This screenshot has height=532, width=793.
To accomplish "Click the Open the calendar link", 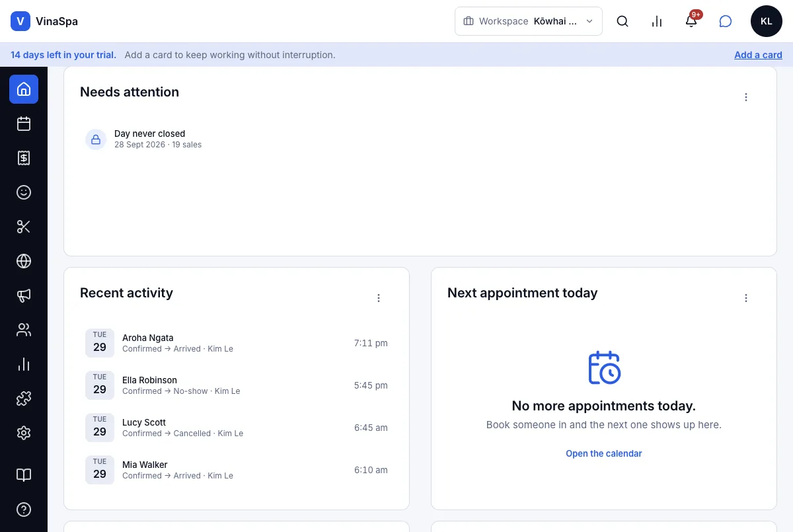I will [604, 453].
